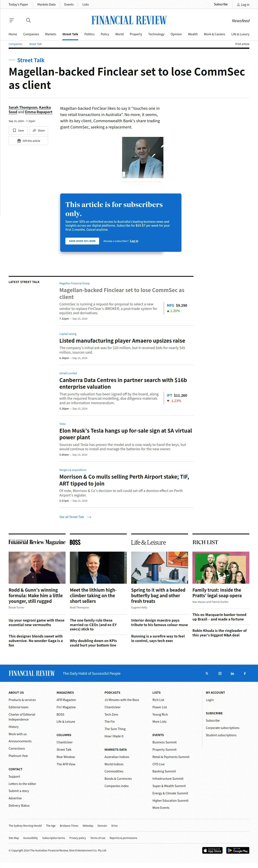Open the Amaero upsizes raise headline
Screen dimensions: 258x868
tap(122, 341)
